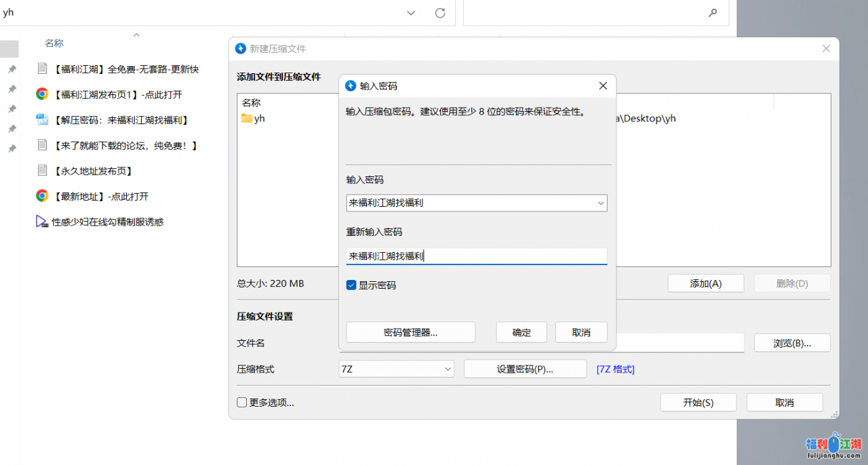Expand the address bar path dropdown chevron

coord(411,13)
